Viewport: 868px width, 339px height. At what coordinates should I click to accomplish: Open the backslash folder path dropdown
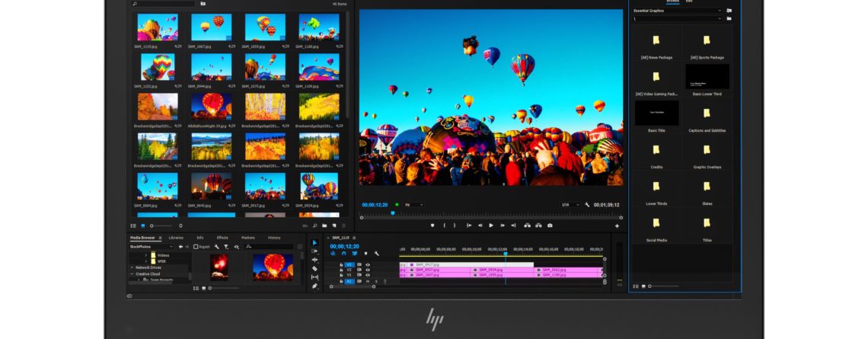coord(678,18)
